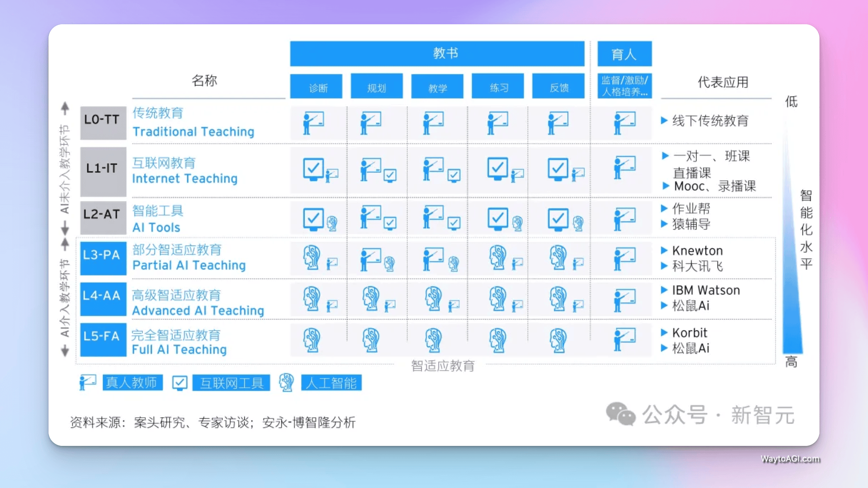Click the Internet Teaching name text
Image resolution: width=868 pixels, height=488 pixels.
(x=185, y=178)
